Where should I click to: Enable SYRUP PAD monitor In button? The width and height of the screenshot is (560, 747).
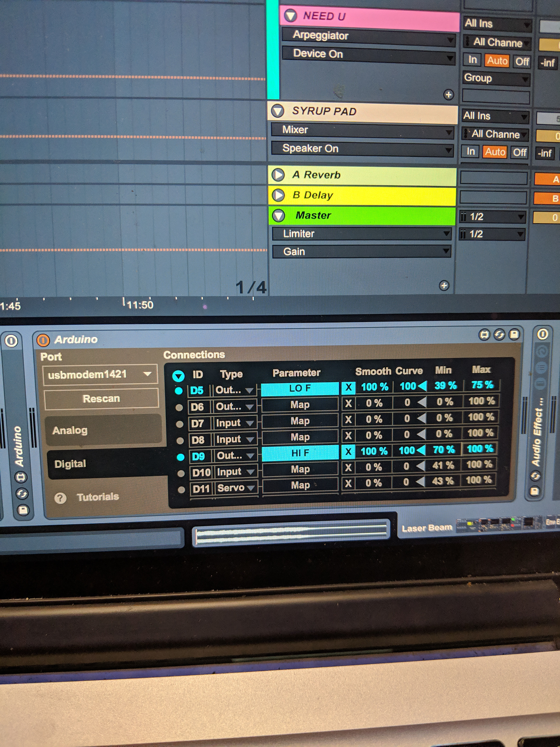tap(470, 152)
